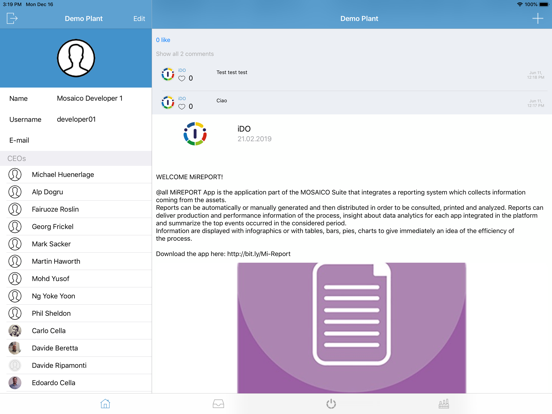Select Alp Dogru avatar icon
The height and width of the screenshot is (414, 552).
pos(15,192)
